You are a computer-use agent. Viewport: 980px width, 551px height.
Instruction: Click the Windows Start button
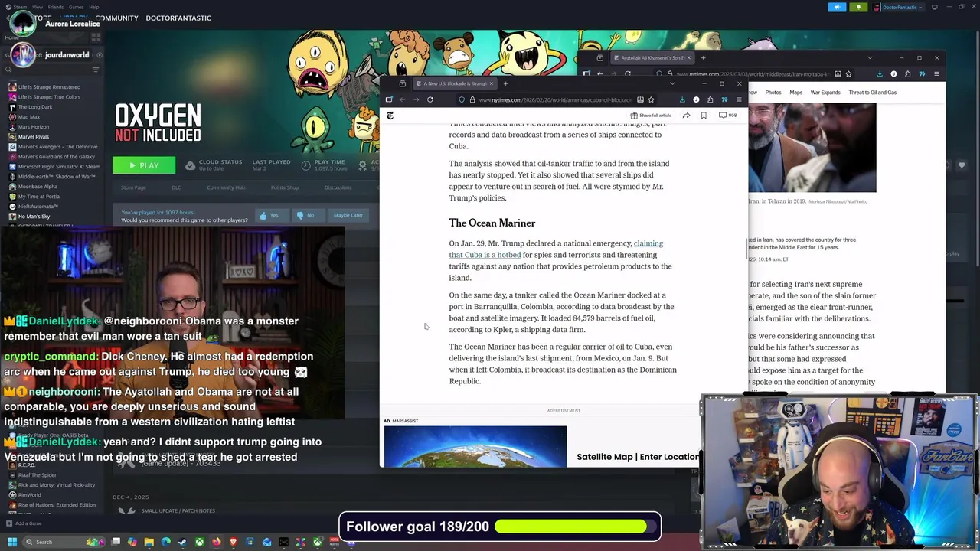(12, 542)
